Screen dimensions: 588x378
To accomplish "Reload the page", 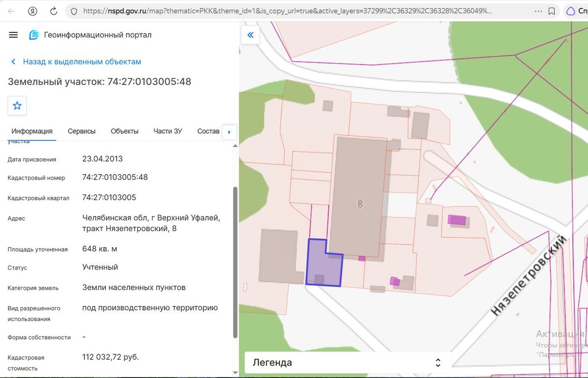I will pos(54,11).
